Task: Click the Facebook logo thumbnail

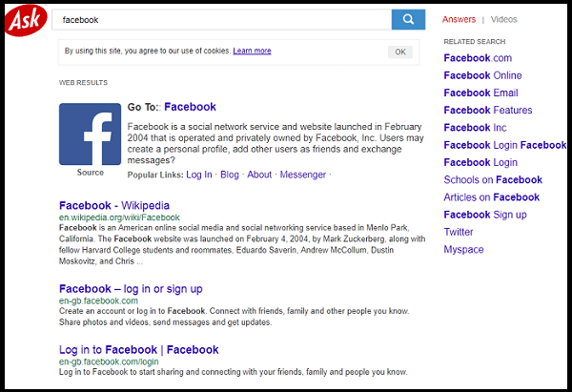Action: click(x=91, y=134)
